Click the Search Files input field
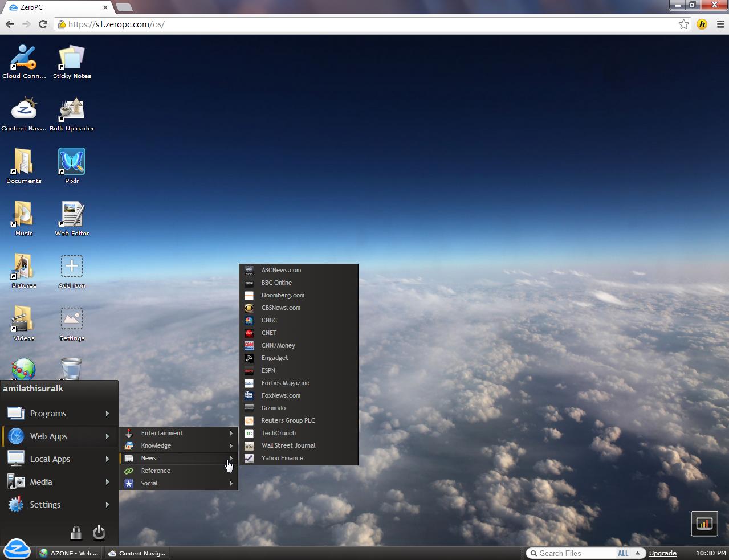Screen dimensions: 729x560 tap(572, 553)
